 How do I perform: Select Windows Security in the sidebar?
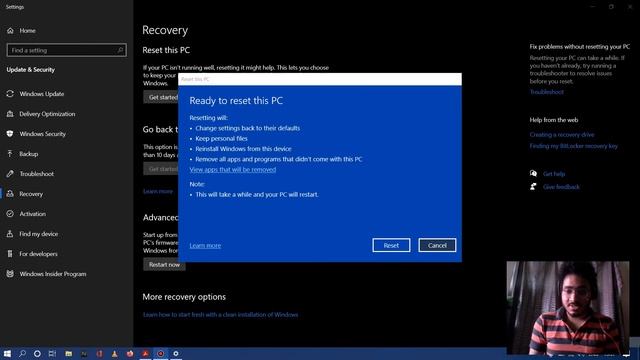coord(42,134)
